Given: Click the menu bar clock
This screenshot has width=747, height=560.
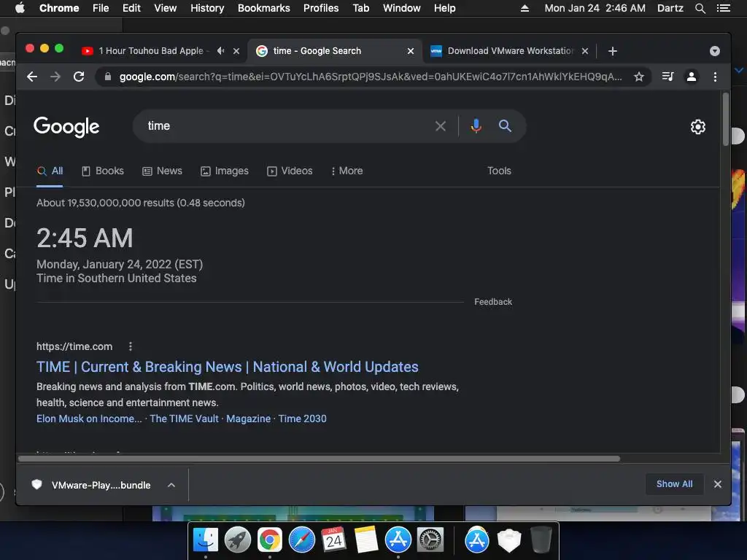Looking at the screenshot, I should 595,8.
